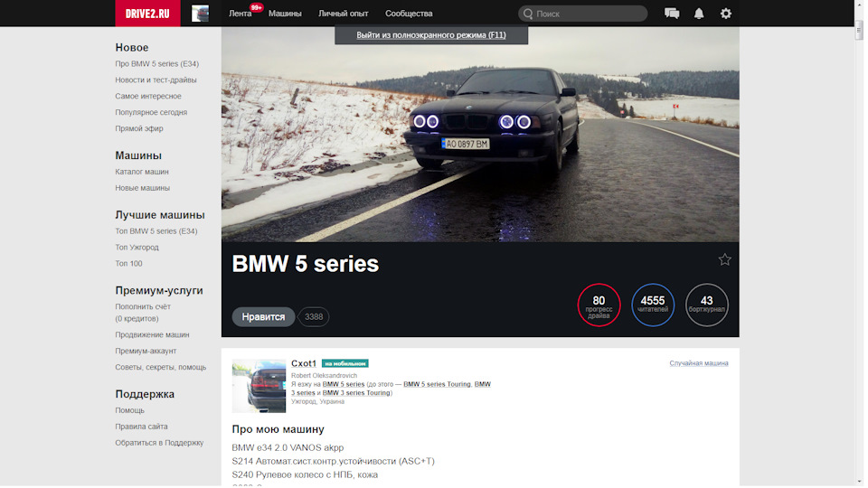Viewport: 868px width, 488px height.
Task: Open Обратиться в Поддержку link
Action: [x=159, y=443]
